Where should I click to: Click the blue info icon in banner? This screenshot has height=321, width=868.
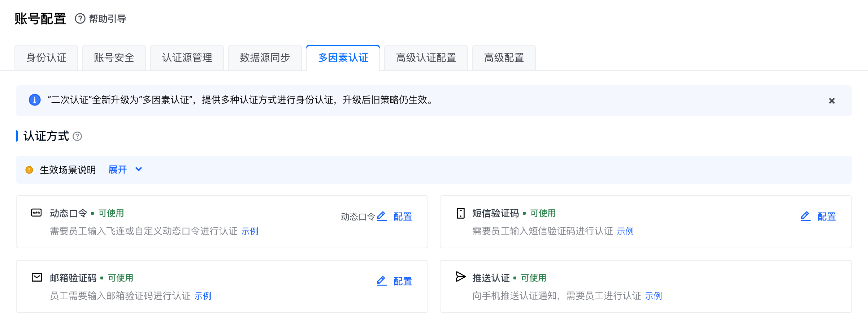35,100
